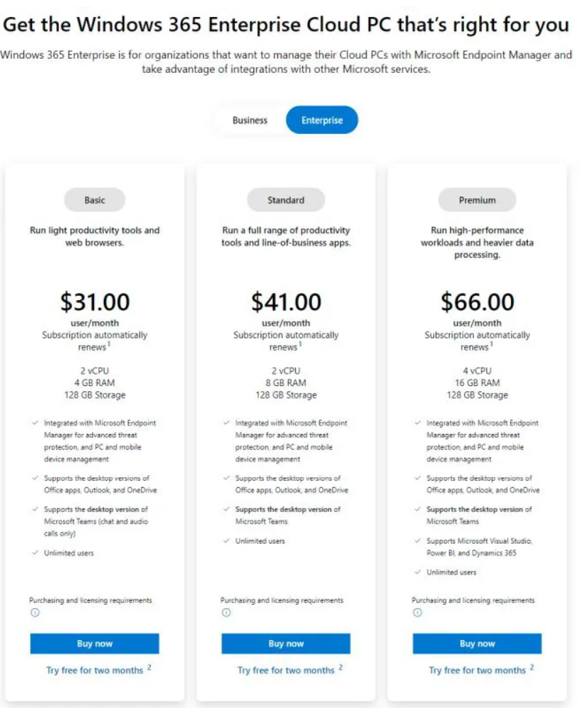
Task: Click the Basic plan label pill
Action: 95,200
